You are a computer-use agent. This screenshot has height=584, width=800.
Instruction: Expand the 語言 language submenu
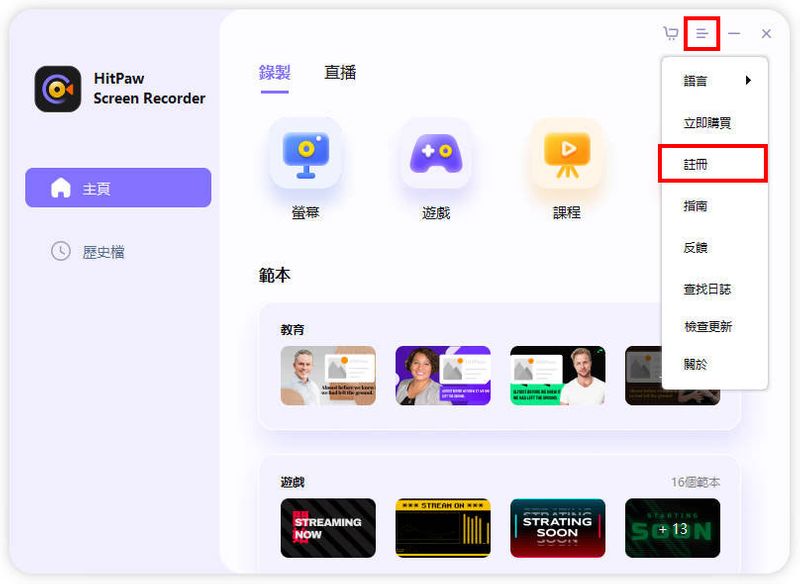pyautogui.click(x=715, y=81)
